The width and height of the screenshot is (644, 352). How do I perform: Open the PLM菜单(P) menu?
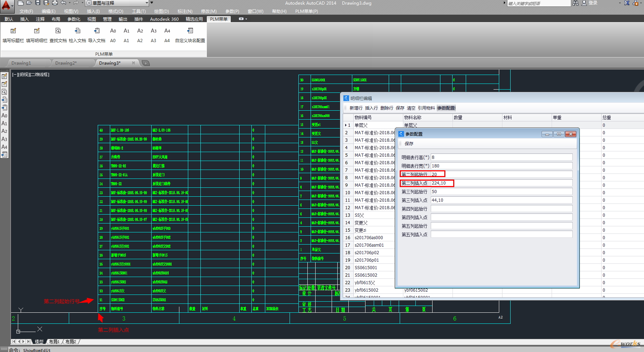pos(306,11)
